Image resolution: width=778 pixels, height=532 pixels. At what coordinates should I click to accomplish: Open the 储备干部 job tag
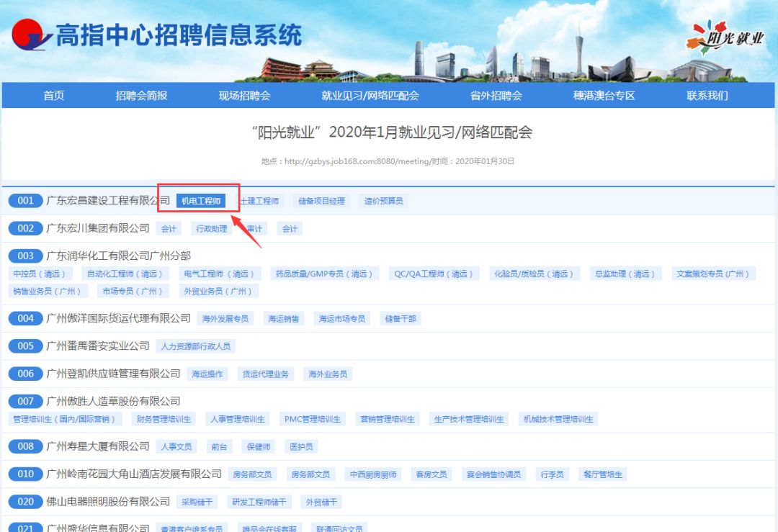(x=401, y=319)
